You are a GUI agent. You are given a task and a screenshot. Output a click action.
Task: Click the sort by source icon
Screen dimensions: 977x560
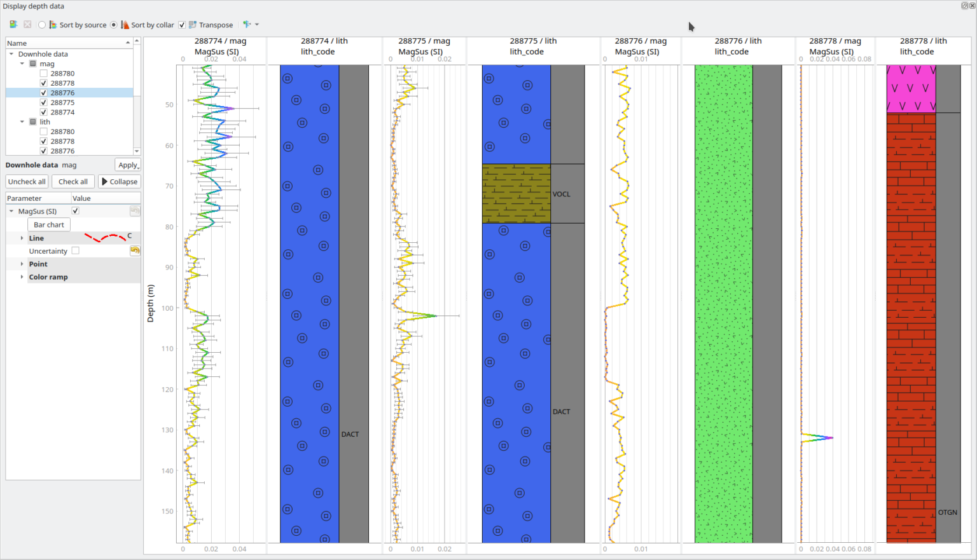tap(53, 25)
